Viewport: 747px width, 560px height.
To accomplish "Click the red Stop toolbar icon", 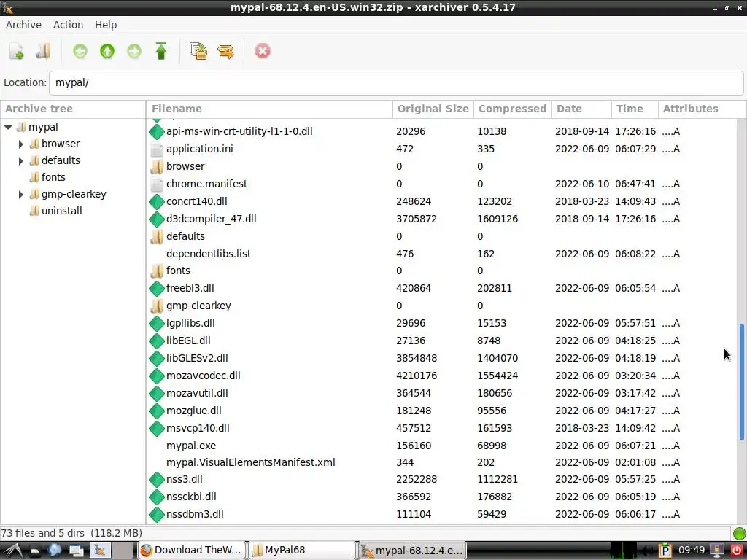I will pyautogui.click(x=263, y=51).
